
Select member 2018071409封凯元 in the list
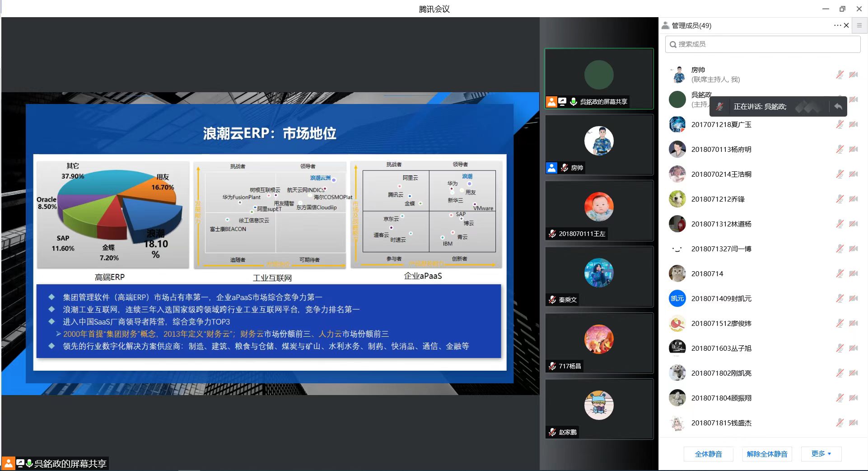[721, 298]
